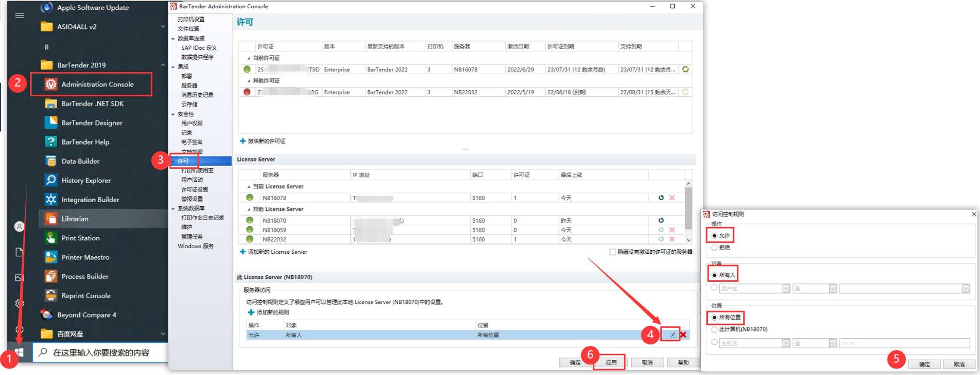
Task: Delete the access rule with red X
Action: [683, 335]
